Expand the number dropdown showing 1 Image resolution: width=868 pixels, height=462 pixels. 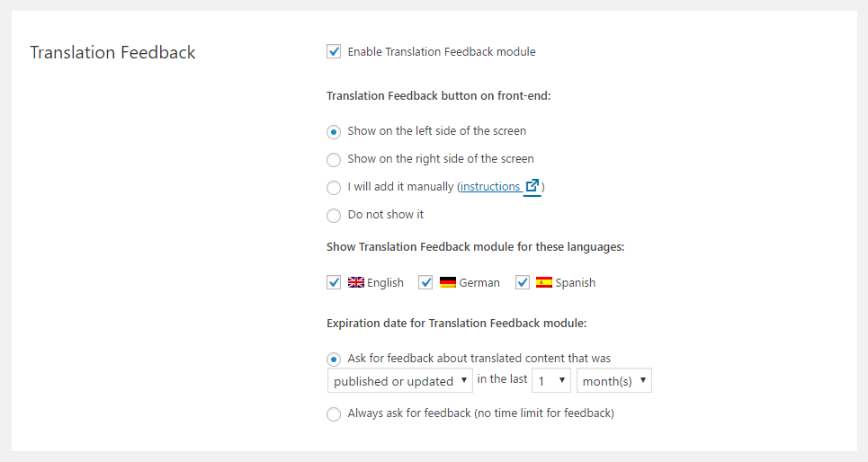pos(550,381)
